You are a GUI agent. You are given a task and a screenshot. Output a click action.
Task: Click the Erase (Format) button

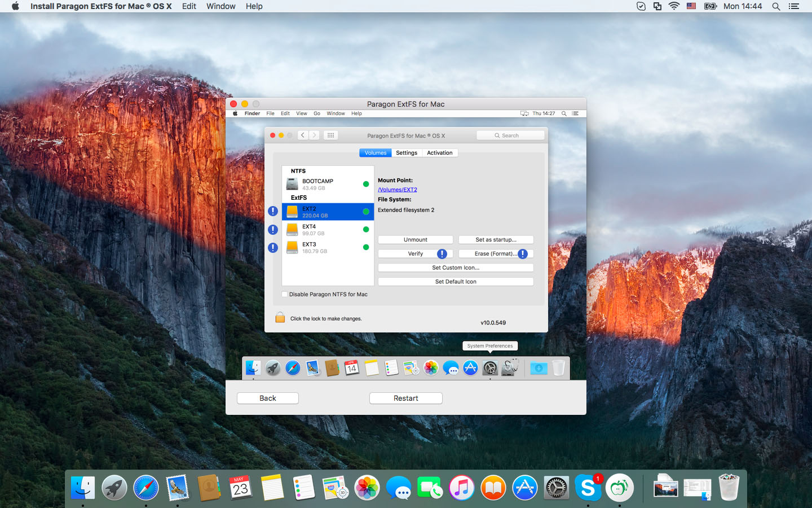496,254
